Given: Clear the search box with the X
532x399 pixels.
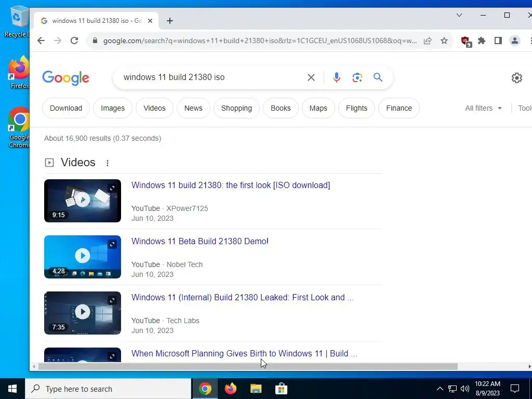Looking at the screenshot, I should pyautogui.click(x=311, y=78).
